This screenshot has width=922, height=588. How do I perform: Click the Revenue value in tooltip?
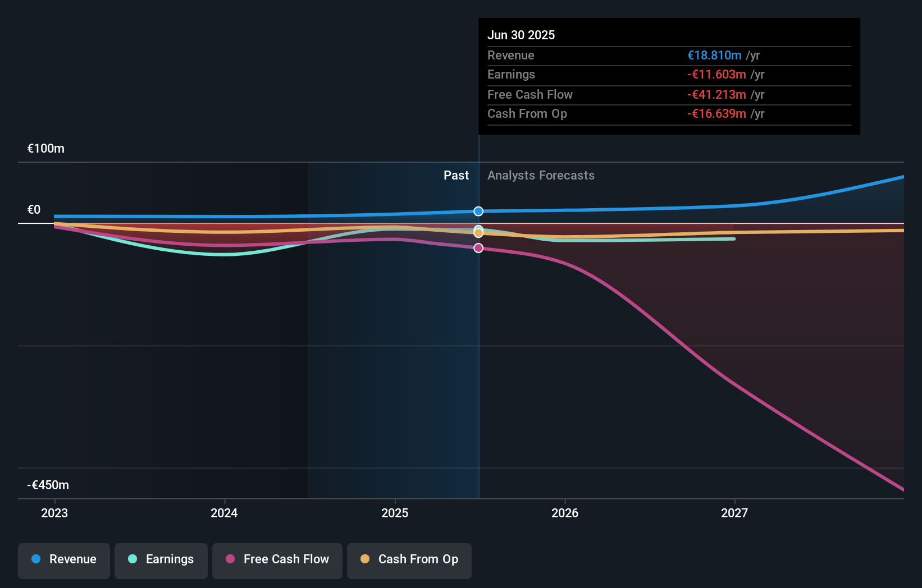point(714,55)
